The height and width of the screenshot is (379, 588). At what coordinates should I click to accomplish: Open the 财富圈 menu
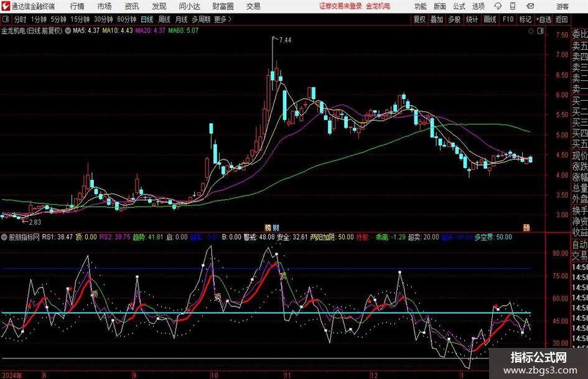click(223, 6)
